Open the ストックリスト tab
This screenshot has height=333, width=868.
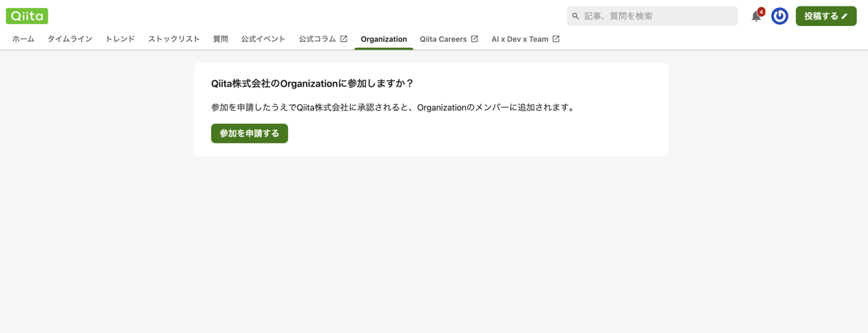coord(174,39)
